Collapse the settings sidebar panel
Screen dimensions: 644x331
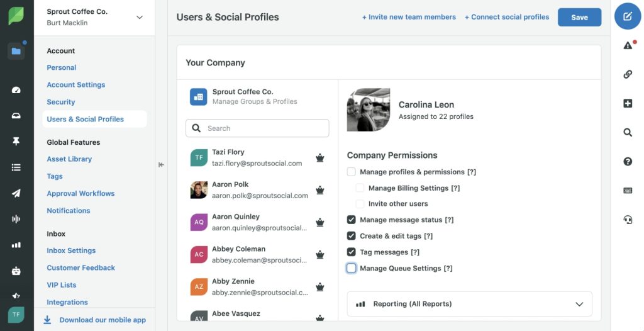pos(161,164)
